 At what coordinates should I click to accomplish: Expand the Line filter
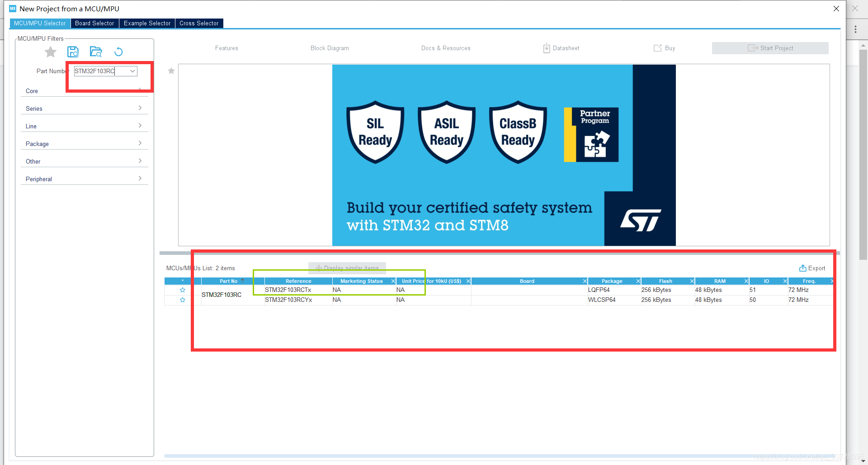click(84, 126)
